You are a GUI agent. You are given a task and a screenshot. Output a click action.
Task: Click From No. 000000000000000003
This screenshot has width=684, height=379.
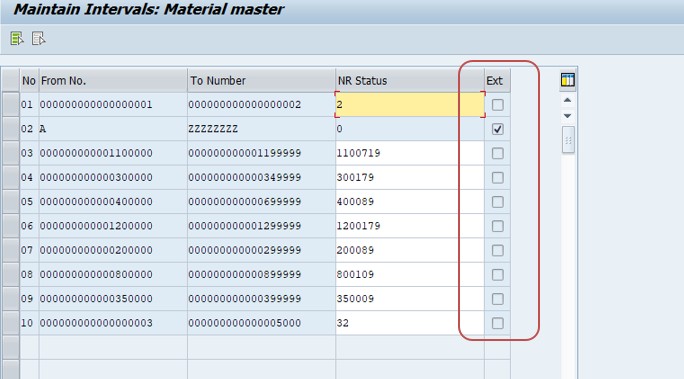click(x=113, y=323)
